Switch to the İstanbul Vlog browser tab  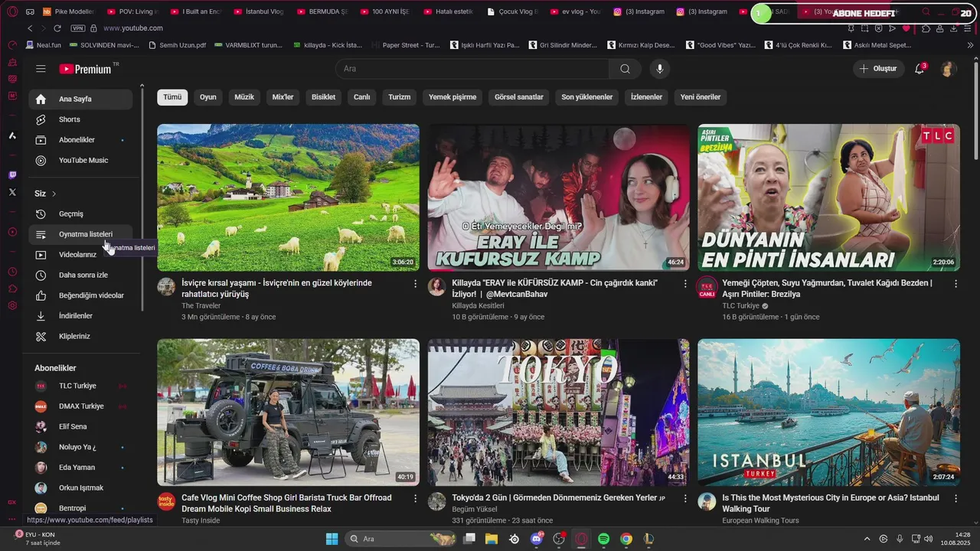click(x=259, y=11)
